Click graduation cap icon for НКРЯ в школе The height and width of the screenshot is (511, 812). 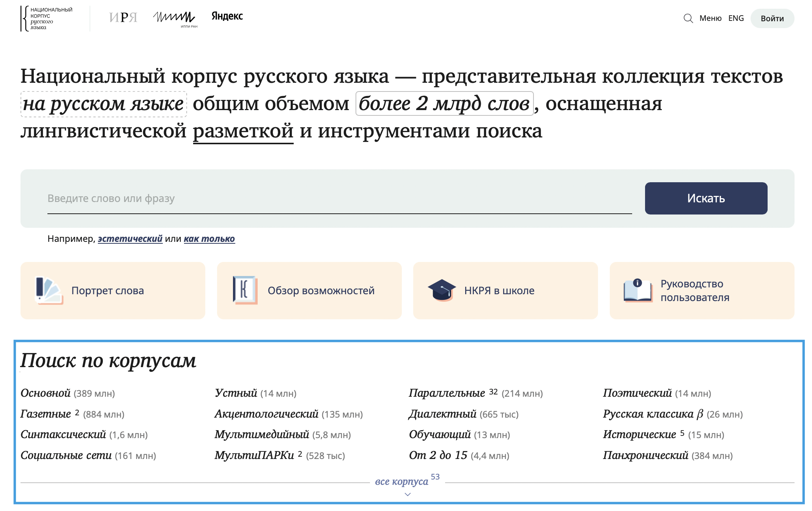442,290
